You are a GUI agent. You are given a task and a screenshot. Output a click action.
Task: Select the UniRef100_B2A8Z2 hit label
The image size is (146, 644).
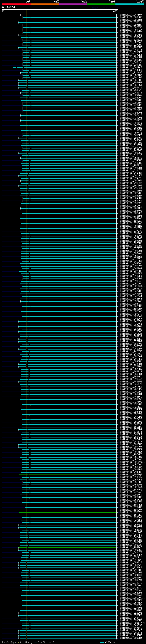click(x=131, y=40)
